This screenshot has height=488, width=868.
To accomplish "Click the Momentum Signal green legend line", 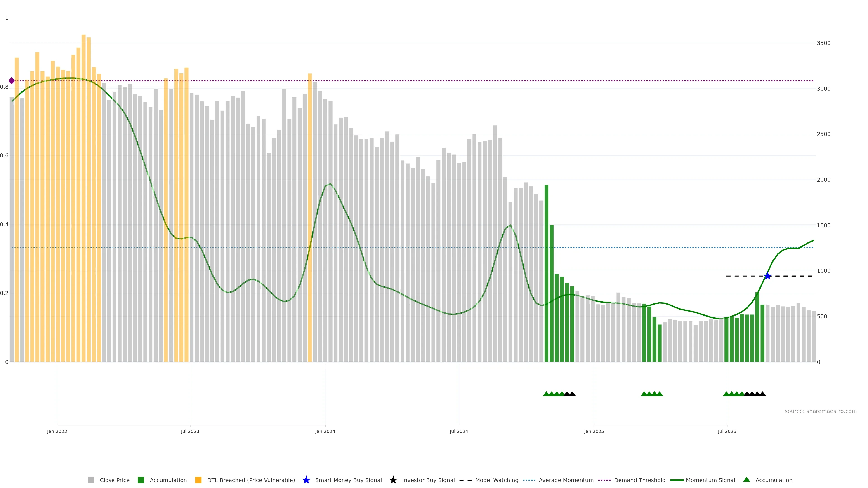I will coord(677,480).
